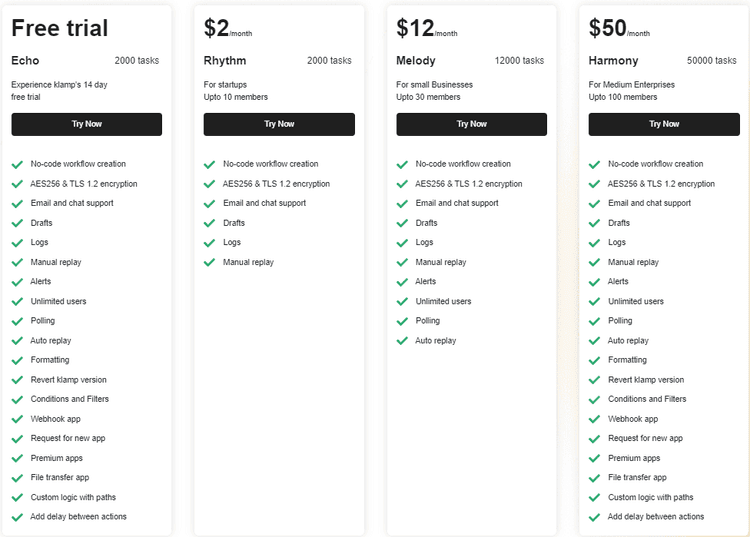Click checkmark beside Echo's Unlimited users

pos(17,302)
